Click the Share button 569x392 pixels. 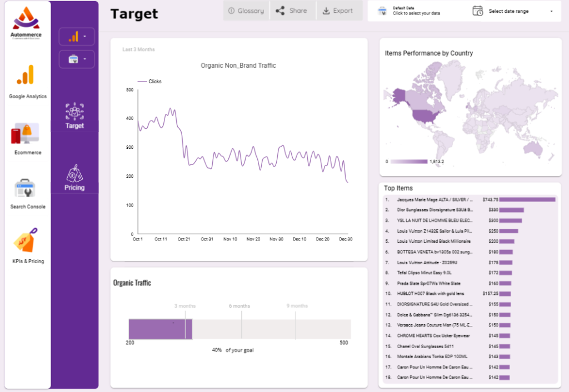(x=292, y=11)
